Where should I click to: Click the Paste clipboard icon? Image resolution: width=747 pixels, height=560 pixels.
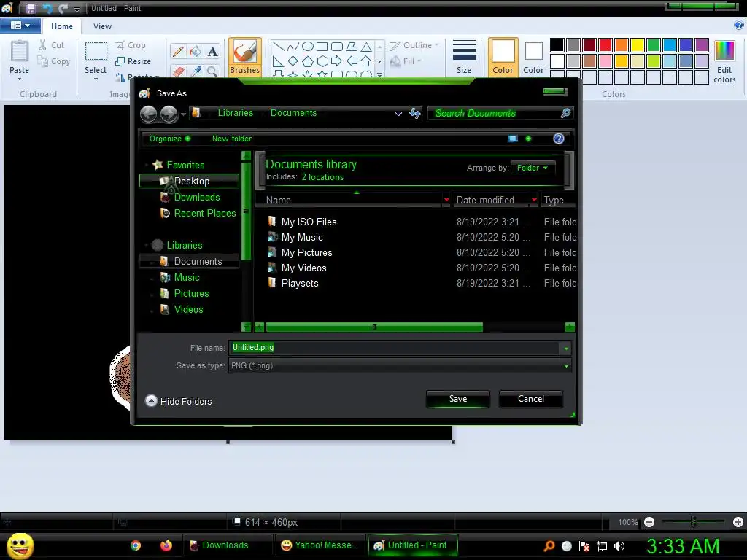click(20, 51)
